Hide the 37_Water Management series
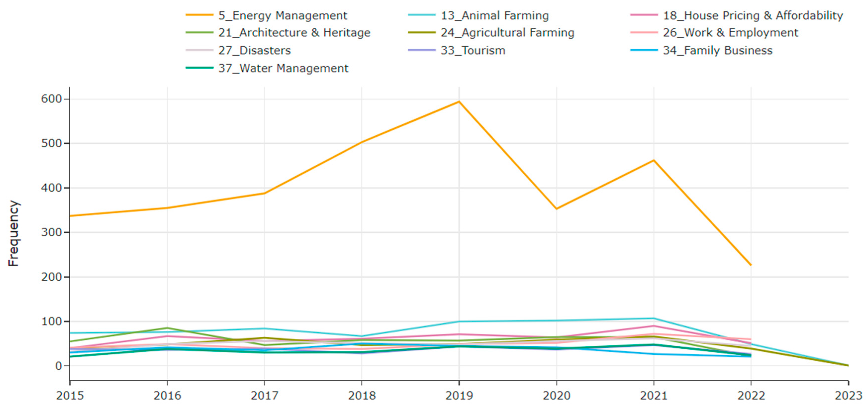The image size is (868, 412). [283, 68]
